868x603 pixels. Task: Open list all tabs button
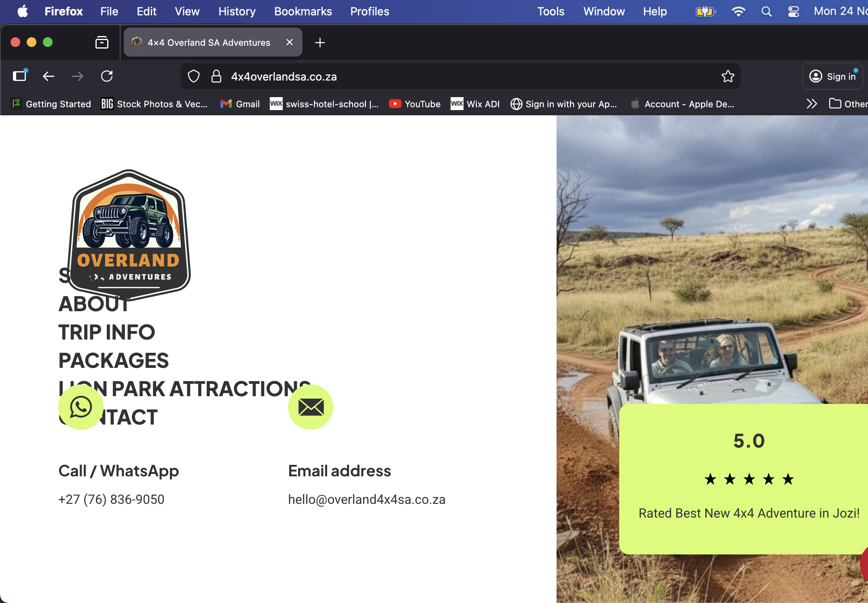[102, 42]
